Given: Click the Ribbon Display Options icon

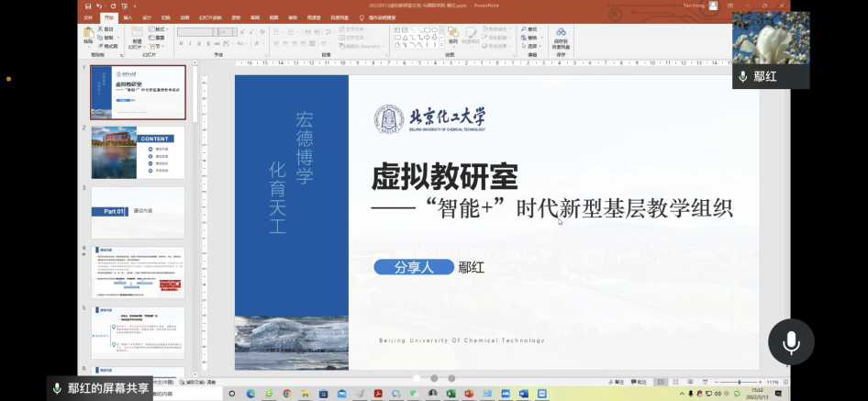Looking at the screenshot, I should pyautogui.click(x=730, y=6).
